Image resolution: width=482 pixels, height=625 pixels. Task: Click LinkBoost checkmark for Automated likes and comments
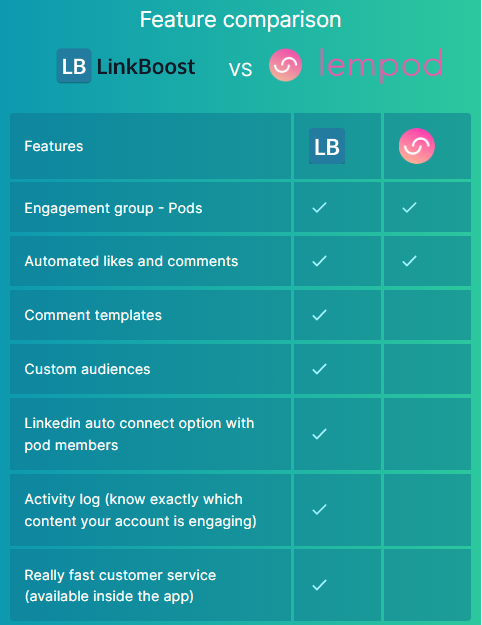[319, 261]
